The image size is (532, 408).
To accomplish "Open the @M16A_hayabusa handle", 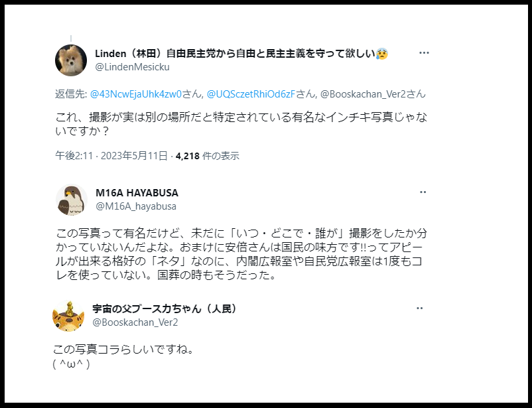I will coord(136,206).
